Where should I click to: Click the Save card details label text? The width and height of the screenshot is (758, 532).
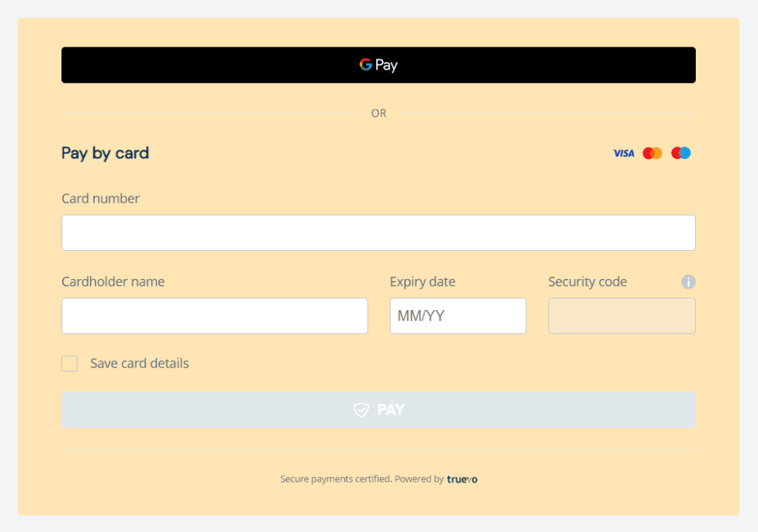click(139, 363)
